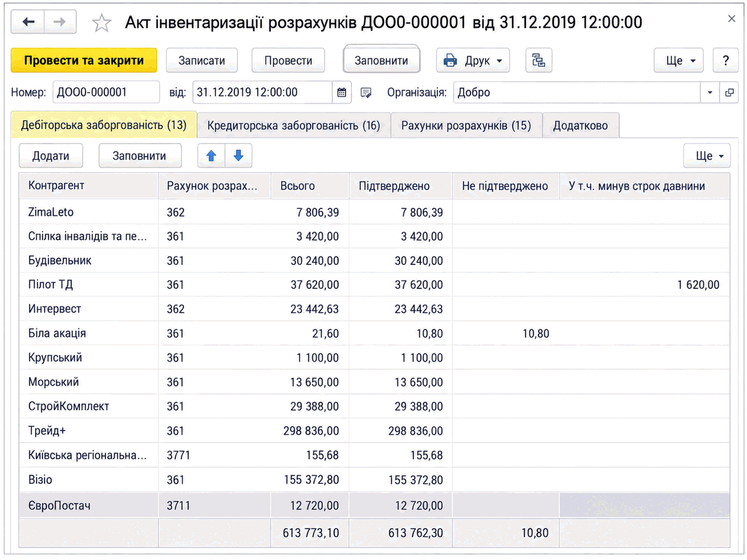Click account 3711 in ЄвроПостач row
747x560 pixels.
pyautogui.click(x=214, y=505)
